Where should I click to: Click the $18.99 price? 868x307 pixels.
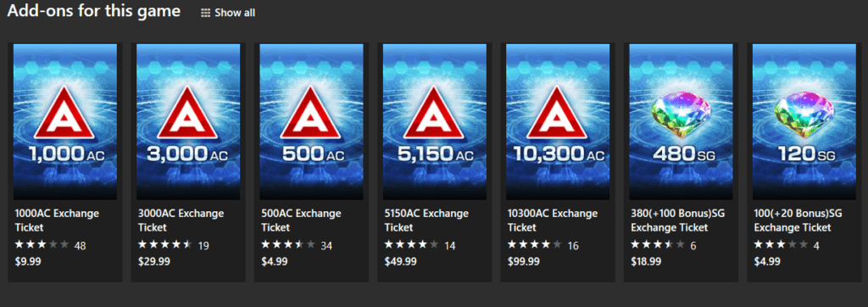[x=647, y=261]
